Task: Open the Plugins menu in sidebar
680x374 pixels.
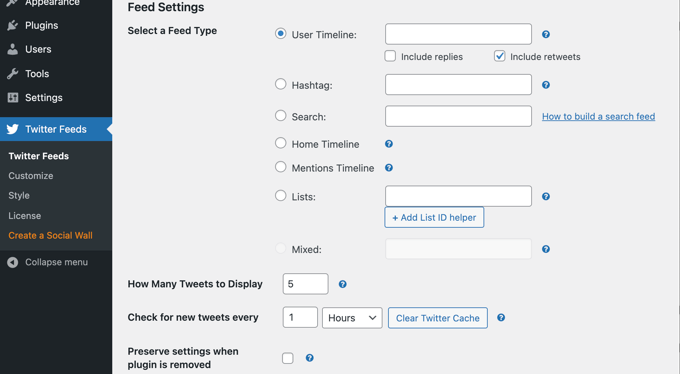Action: pyautogui.click(x=41, y=26)
